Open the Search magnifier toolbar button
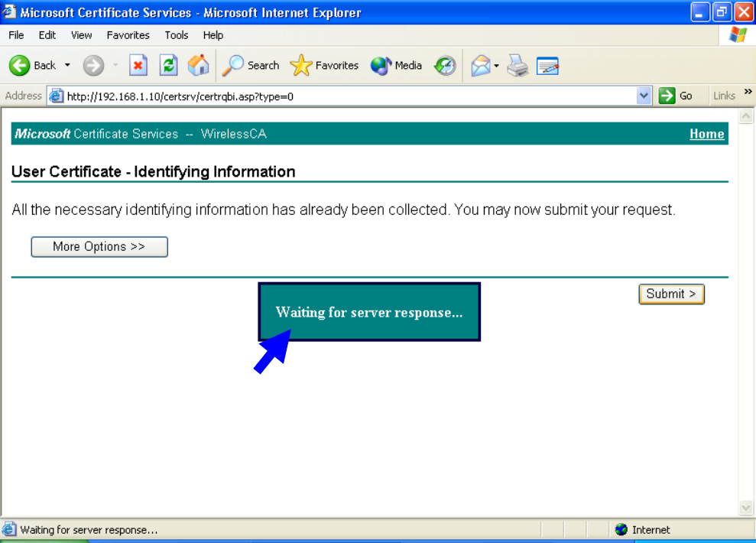Screen dimensions: 756x543 tap(251, 66)
